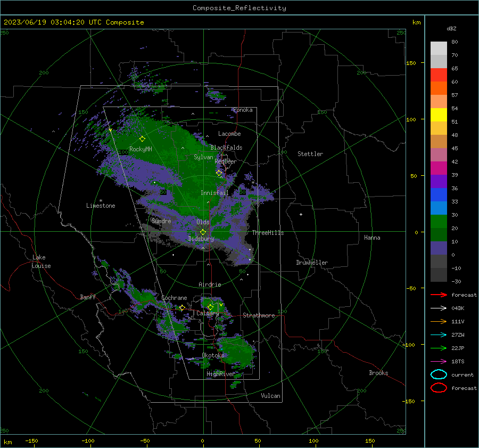Click the yellow diamond marker above Calgary label
This screenshot has width=479, height=448.
tap(210, 307)
